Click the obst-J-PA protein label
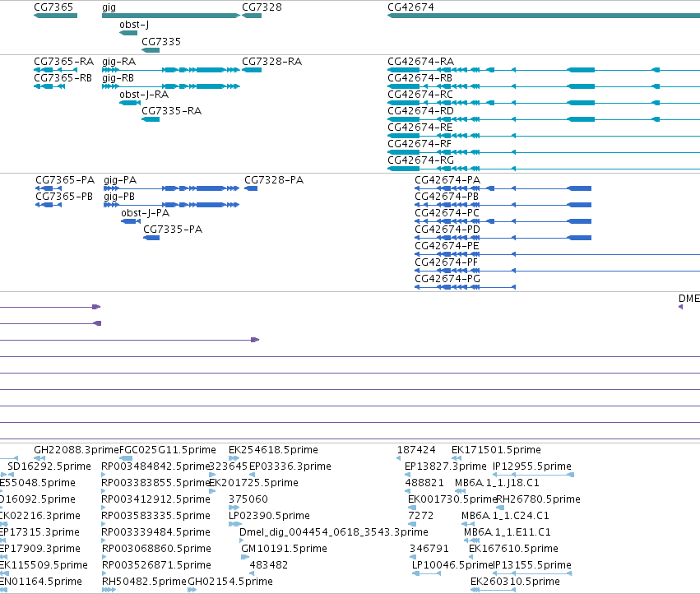The width and height of the screenshot is (700, 594). pyautogui.click(x=145, y=213)
